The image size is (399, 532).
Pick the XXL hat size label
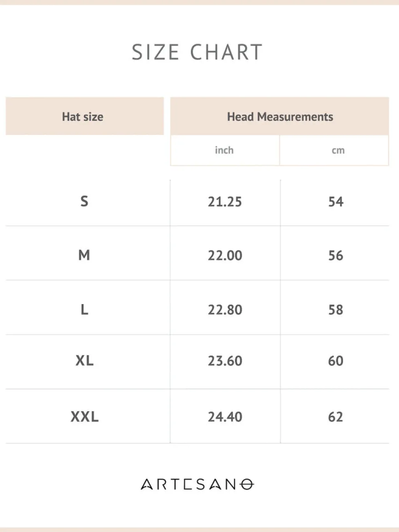[84, 416]
